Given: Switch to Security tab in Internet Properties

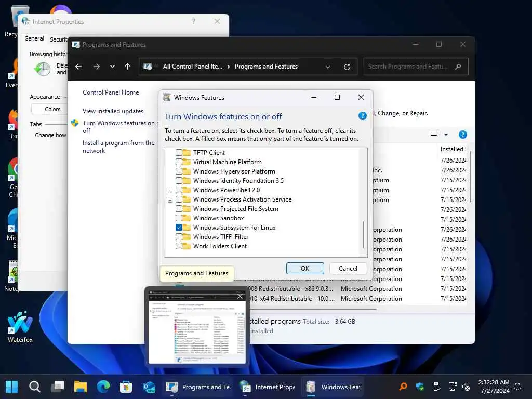Looking at the screenshot, I should 58,39.
